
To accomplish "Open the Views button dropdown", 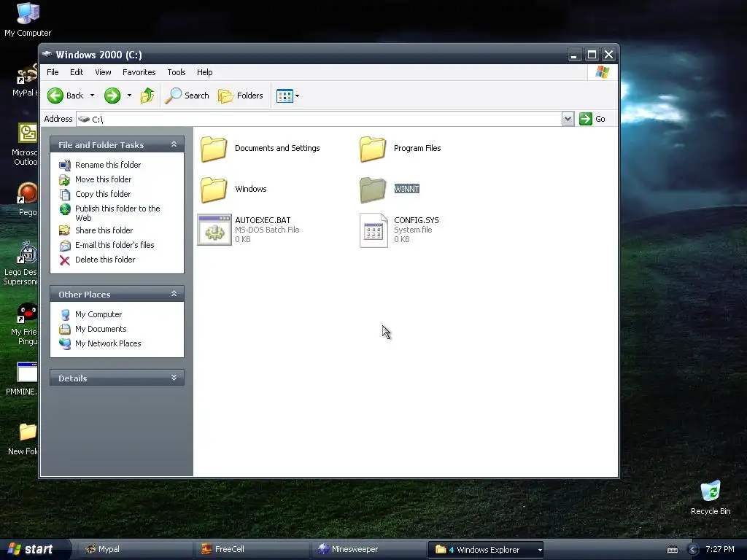I will coord(287,96).
